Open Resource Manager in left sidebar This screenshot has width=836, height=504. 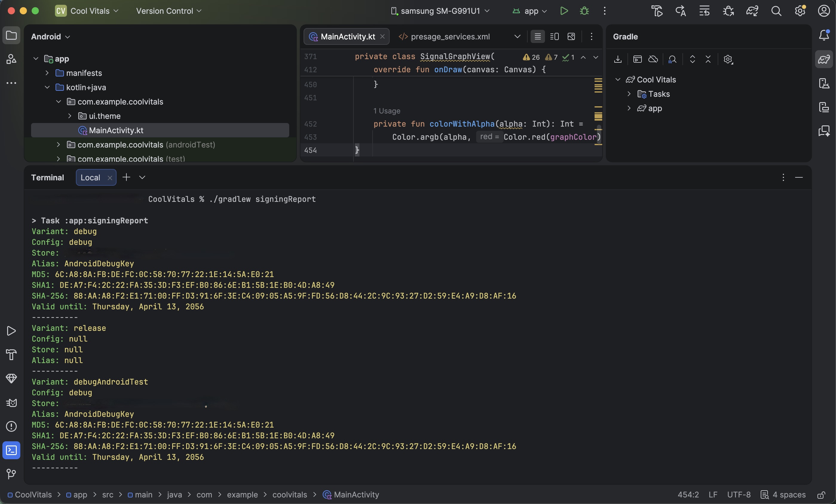(11, 59)
